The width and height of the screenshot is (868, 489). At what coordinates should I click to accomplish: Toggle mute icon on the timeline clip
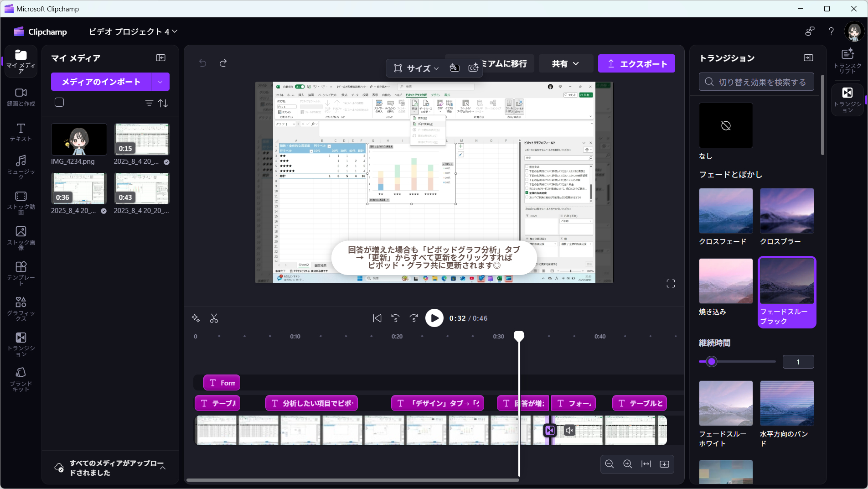(569, 430)
